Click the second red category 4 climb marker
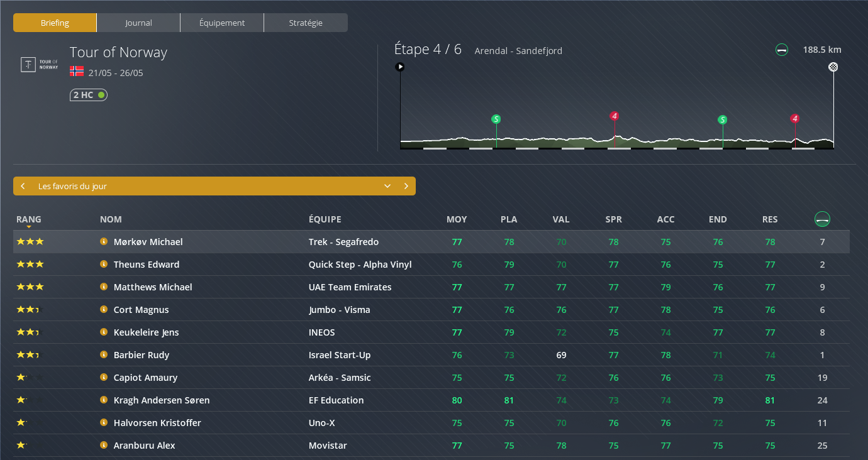This screenshot has width=868, height=460. click(795, 118)
